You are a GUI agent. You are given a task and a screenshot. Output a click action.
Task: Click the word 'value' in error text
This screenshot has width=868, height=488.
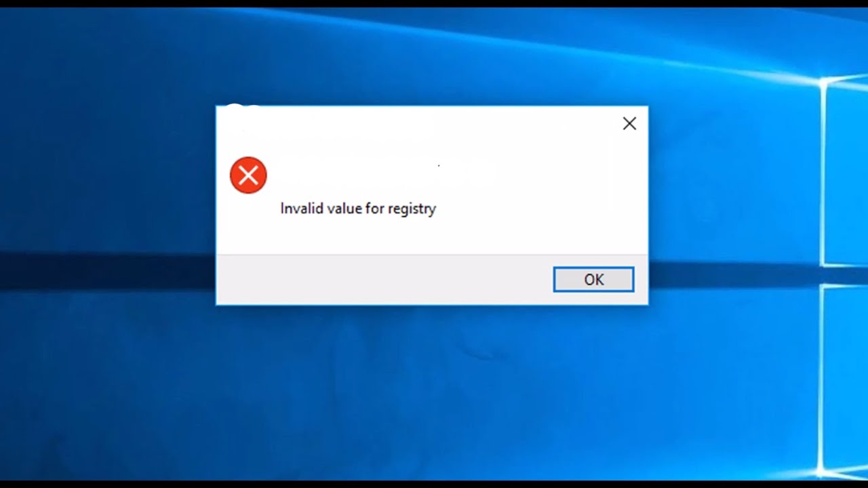point(344,209)
